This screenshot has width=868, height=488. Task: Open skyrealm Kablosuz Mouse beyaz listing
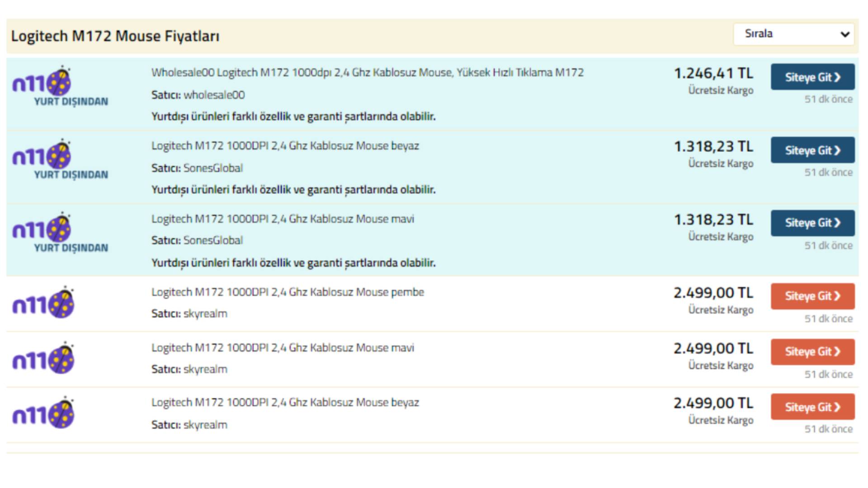(285, 402)
